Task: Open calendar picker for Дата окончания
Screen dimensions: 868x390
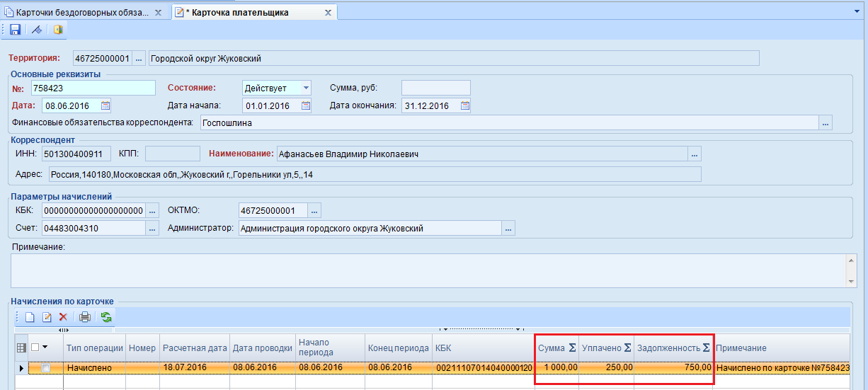Action: [x=465, y=106]
